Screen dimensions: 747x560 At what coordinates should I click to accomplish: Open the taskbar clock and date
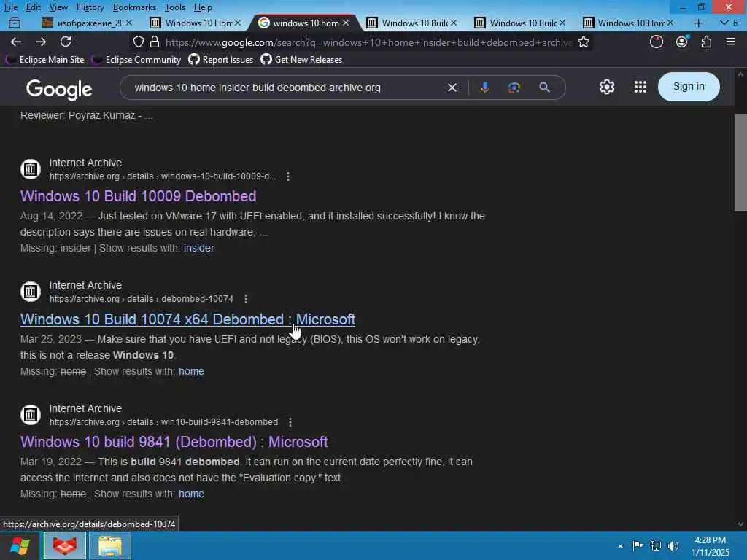[710, 546]
